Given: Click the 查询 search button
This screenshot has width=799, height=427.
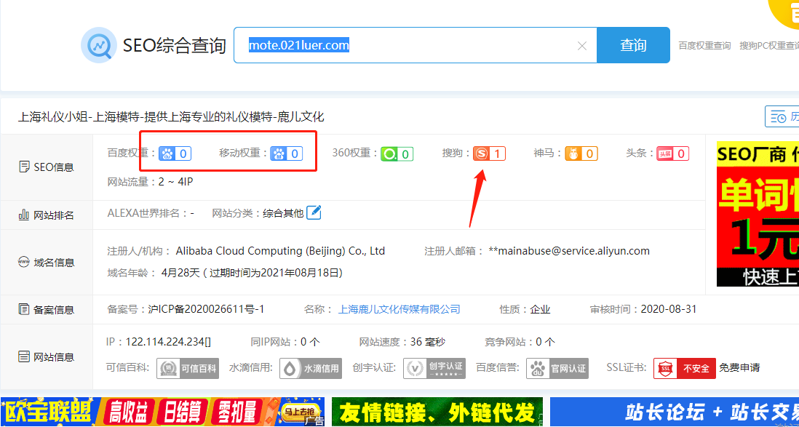Looking at the screenshot, I should point(633,45).
